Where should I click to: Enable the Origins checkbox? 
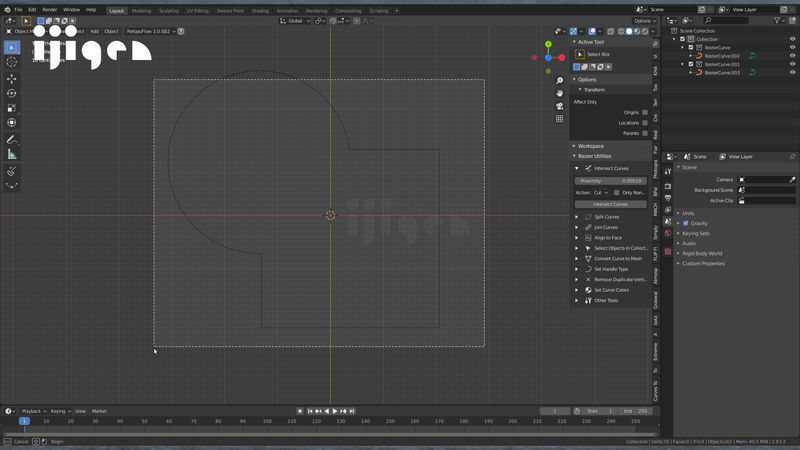[x=645, y=112]
